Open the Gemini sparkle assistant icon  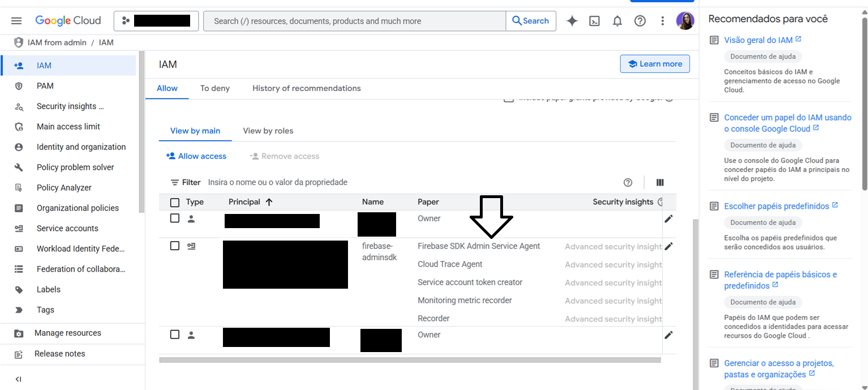point(572,21)
